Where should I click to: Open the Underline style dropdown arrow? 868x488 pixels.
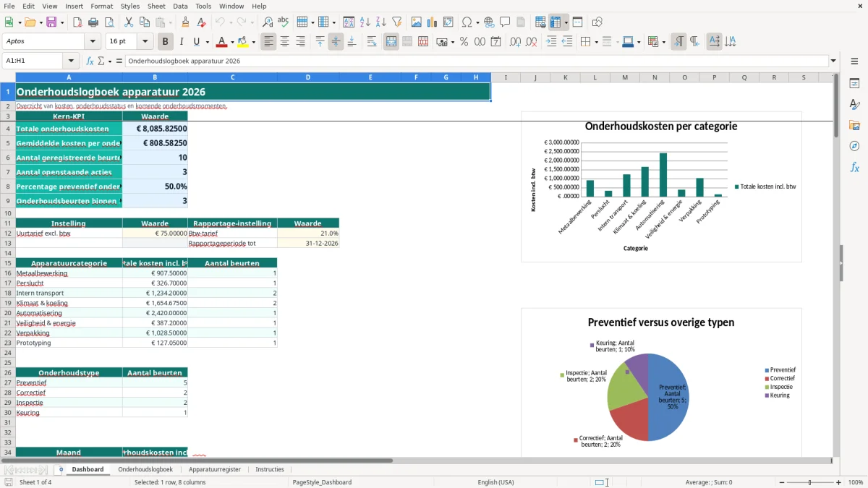(207, 42)
